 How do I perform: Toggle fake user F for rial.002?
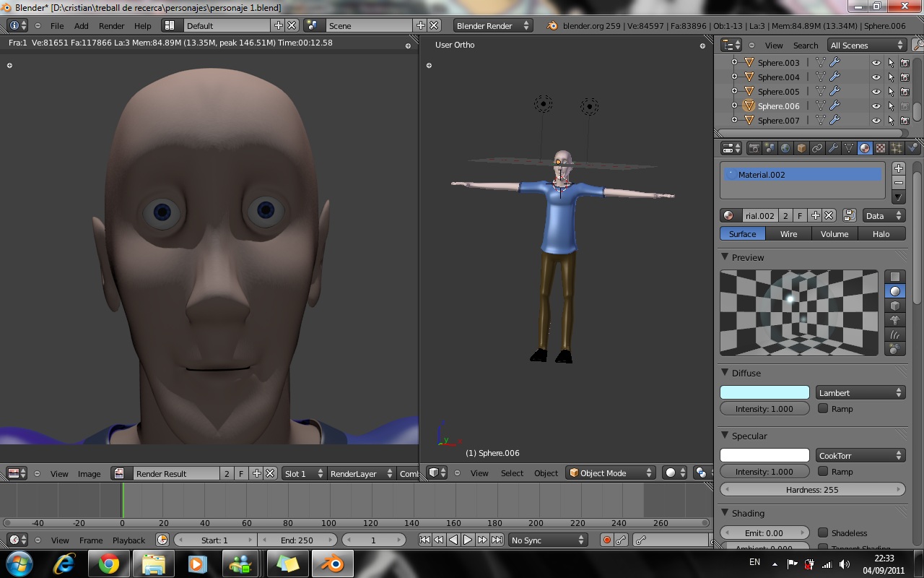[800, 215]
